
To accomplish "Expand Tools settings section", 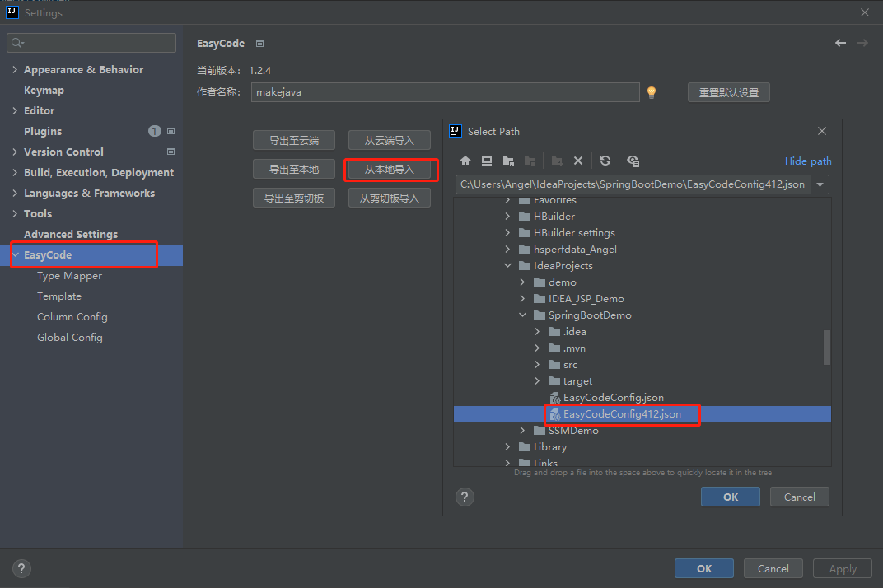I will pyautogui.click(x=15, y=213).
